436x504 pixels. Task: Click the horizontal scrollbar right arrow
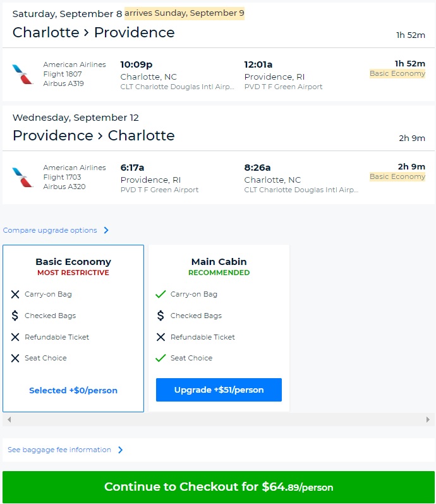[428, 419]
